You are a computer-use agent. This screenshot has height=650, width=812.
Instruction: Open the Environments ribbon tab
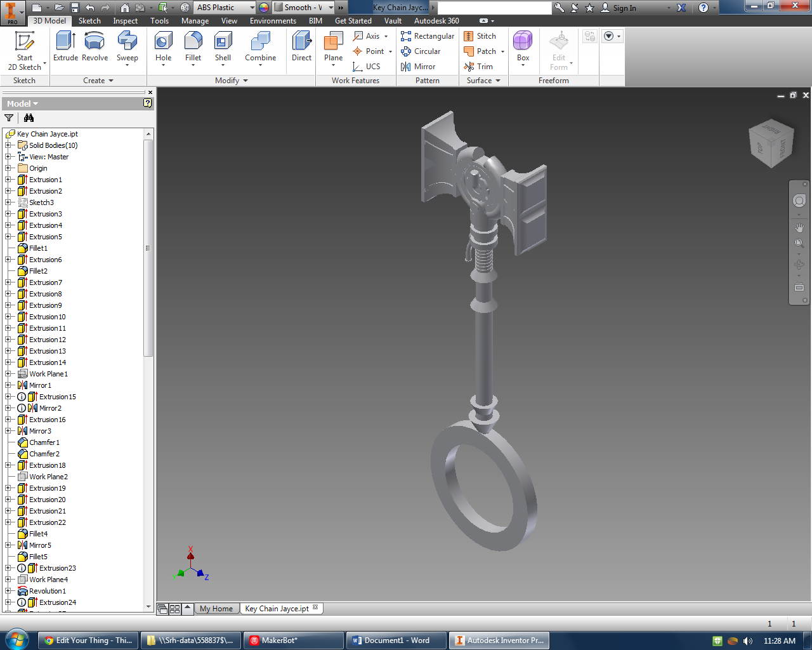273,21
